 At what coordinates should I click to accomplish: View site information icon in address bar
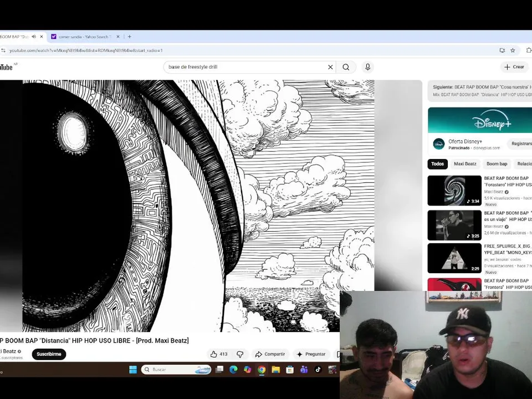[x=3, y=50]
